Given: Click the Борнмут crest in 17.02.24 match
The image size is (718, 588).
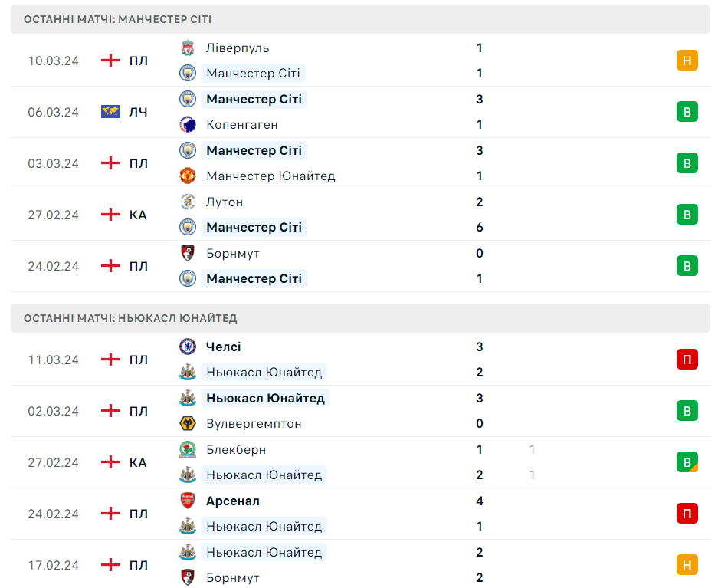Looking at the screenshot, I should [188, 577].
